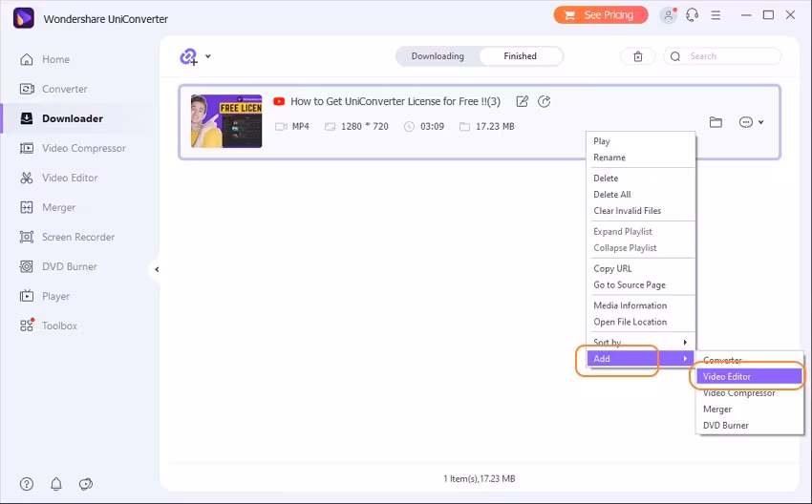
Task: Select Video Editor in Add submenu
Action: tap(749, 377)
